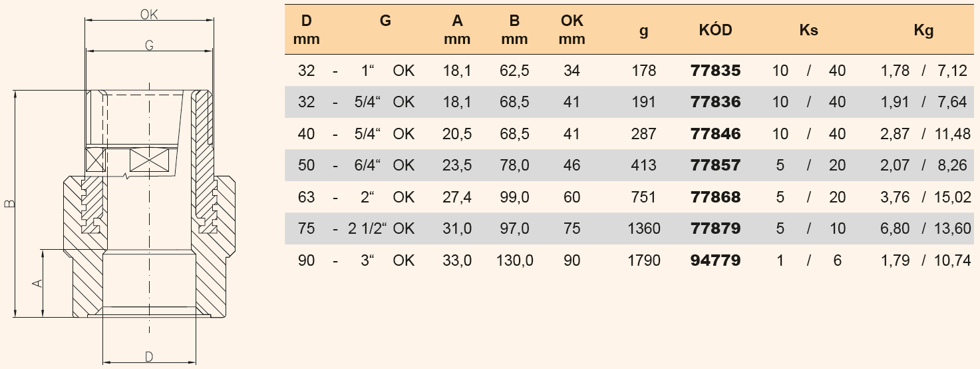Select product code 77836
Image resolution: width=980 pixels, height=369 pixels.
point(715,102)
